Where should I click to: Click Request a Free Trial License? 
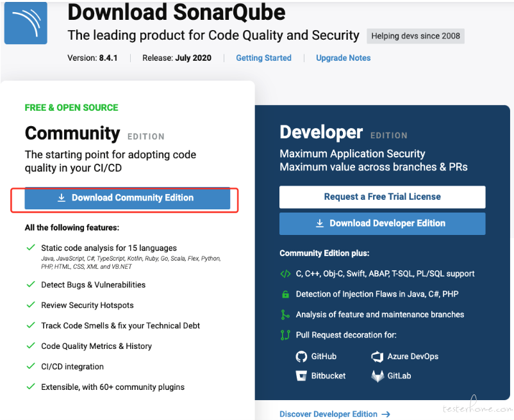tap(382, 197)
